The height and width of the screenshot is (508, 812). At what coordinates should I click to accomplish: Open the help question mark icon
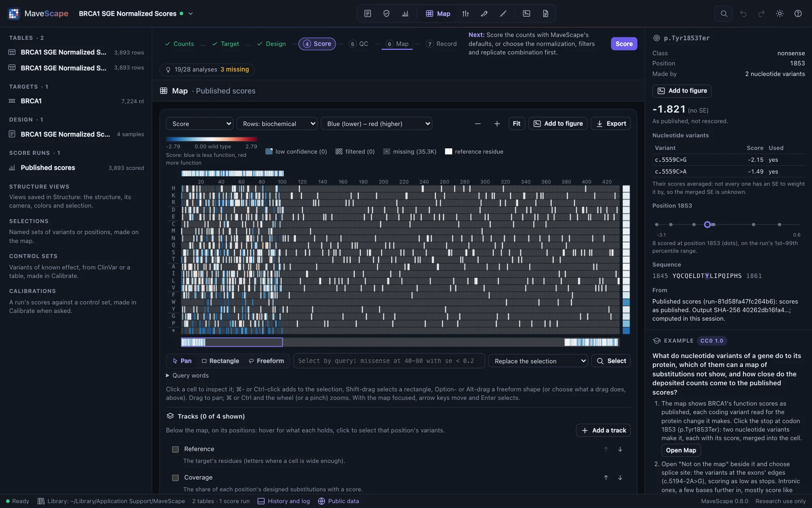798,13
